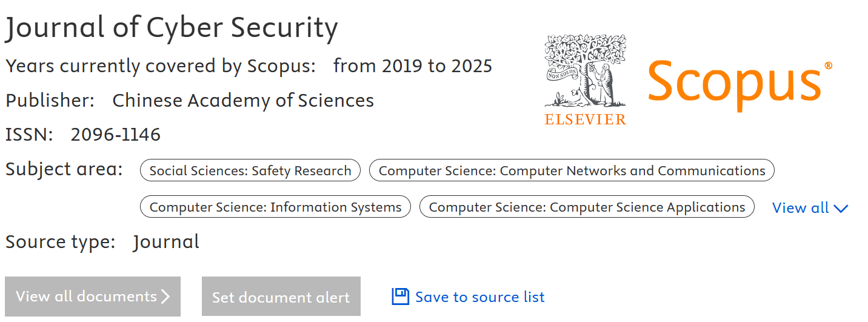Click the ELSEVIER text beneath the tree

(x=585, y=119)
